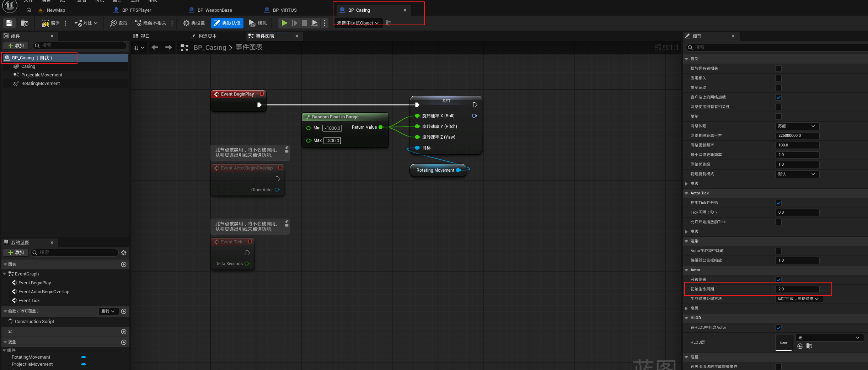Switch to the NewMap tab
This screenshot has width=868, height=370.
56,10
